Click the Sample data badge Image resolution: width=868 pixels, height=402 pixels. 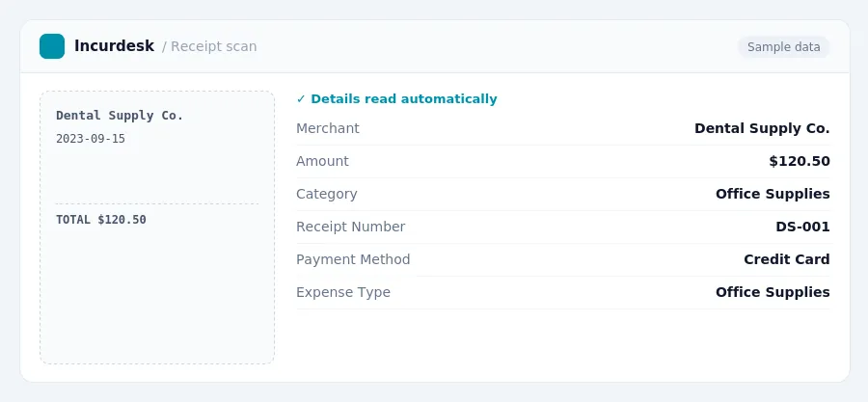783,47
